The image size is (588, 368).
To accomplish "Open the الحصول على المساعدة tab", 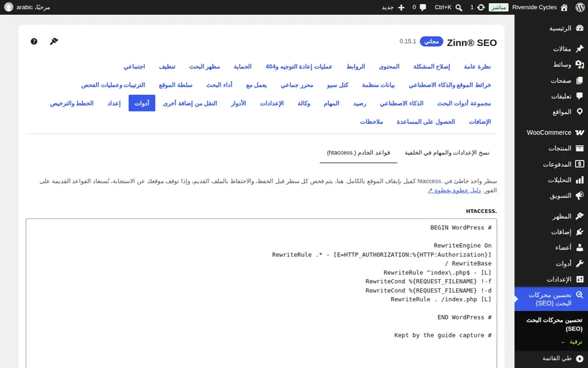I will point(426,121).
